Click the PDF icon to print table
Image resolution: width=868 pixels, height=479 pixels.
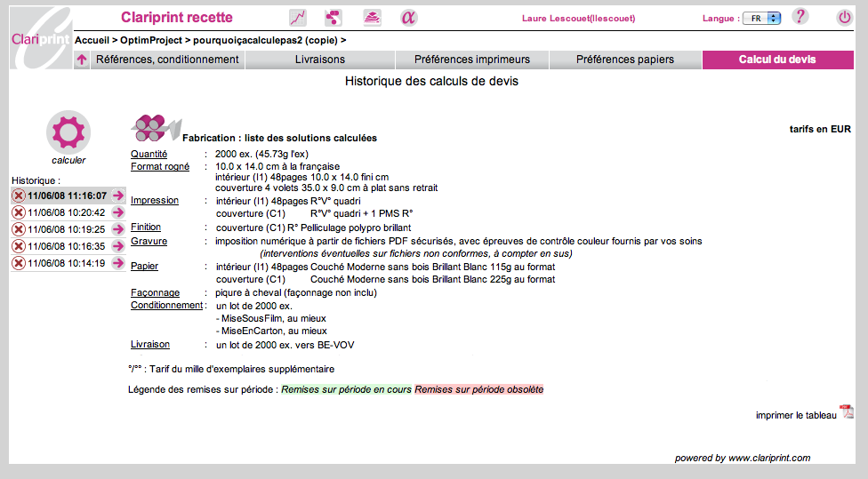[847, 411]
